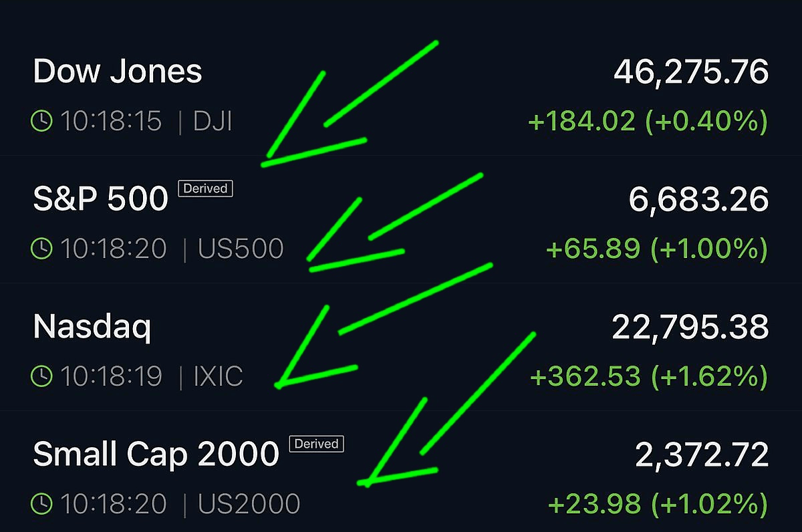Click the clock icon in S&P 500 row
This screenshot has width=802, height=532.
(x=42, y=249)
